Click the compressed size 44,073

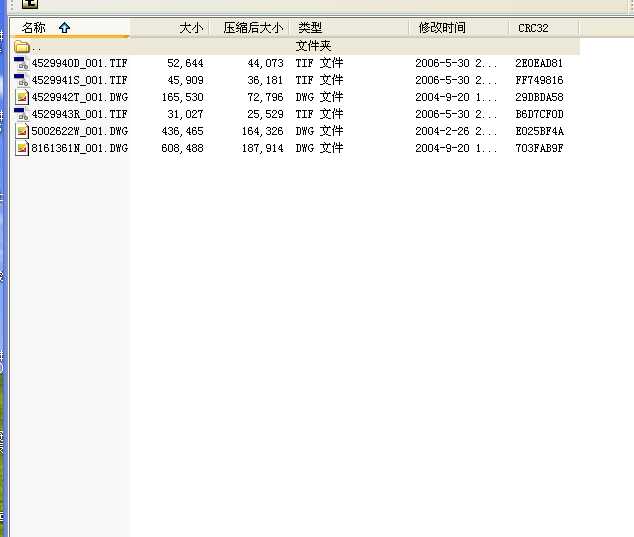(x=265, y=63)
